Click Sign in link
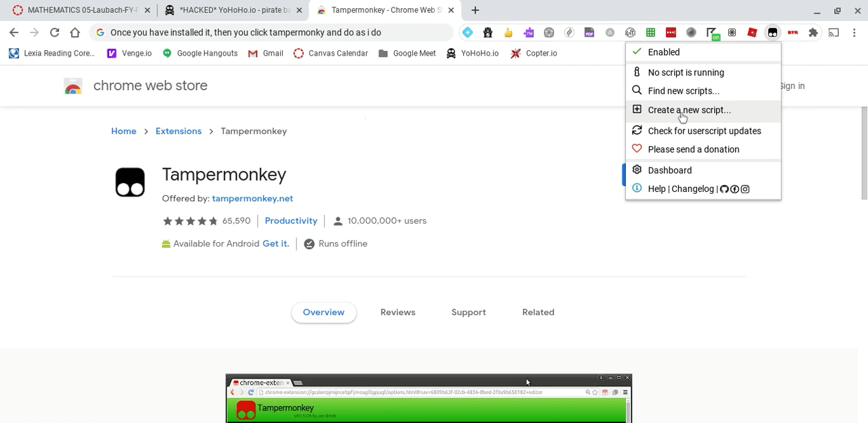Image resolution: width=868 pixels, height=423 pixels. (x=792, y=86)
